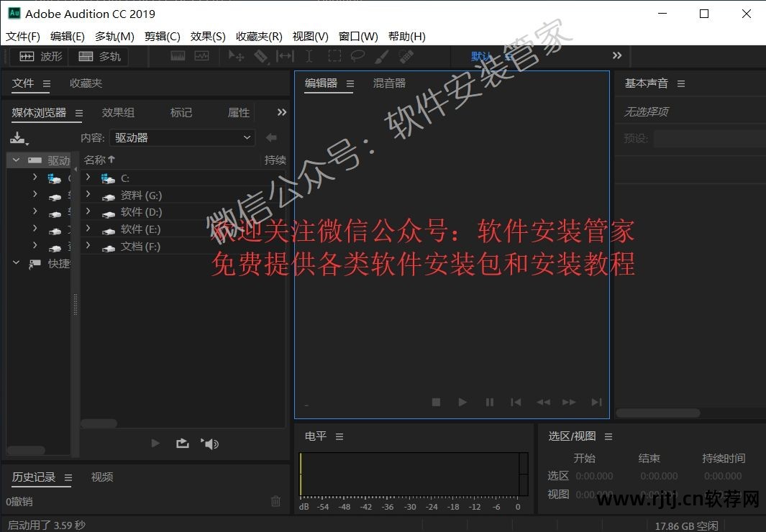Image resolution: width=766 pixels, height=532 pixels.
Task: Show the spectral frequency display
Action: (178, 56)
